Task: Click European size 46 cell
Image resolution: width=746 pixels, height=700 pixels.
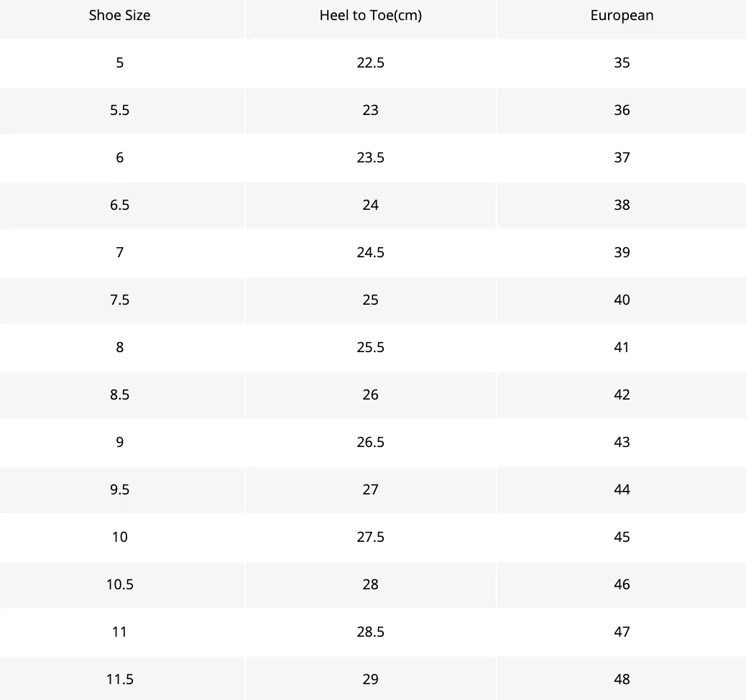Action: [x=622, y=584]
